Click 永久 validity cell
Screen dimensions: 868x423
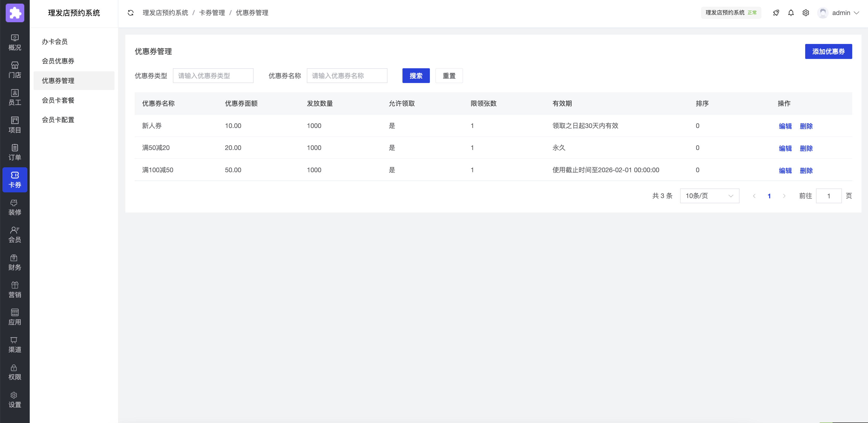click(559, 148)
